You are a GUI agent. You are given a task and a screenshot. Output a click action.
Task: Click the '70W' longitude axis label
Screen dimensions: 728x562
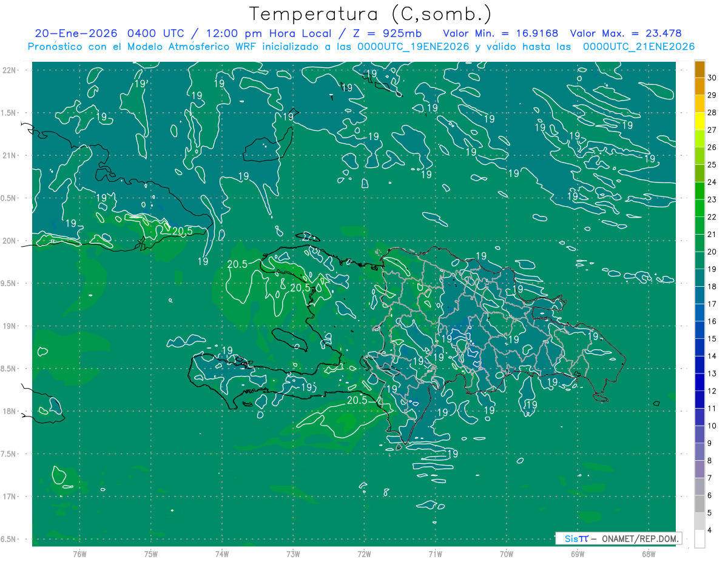(507, 554)
